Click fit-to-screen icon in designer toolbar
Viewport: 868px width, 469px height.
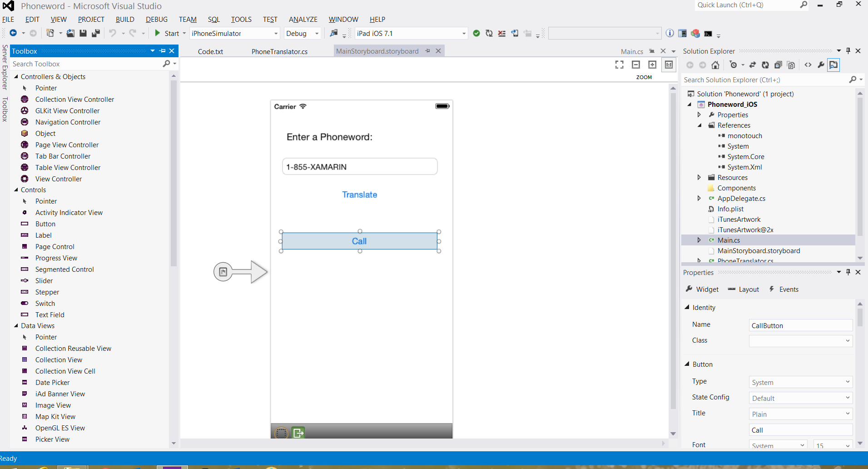[619, 65]
